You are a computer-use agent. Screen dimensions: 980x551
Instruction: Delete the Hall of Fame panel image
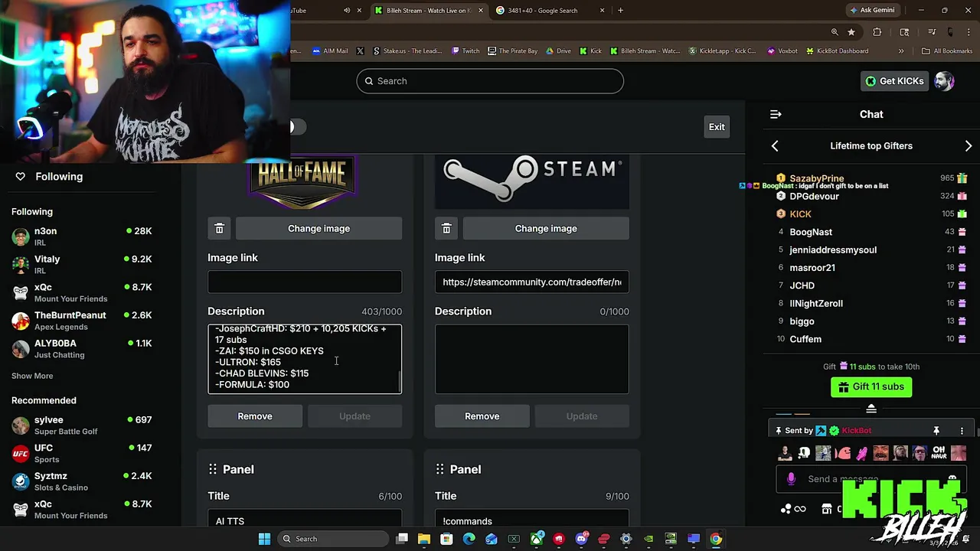coord(219,228)
